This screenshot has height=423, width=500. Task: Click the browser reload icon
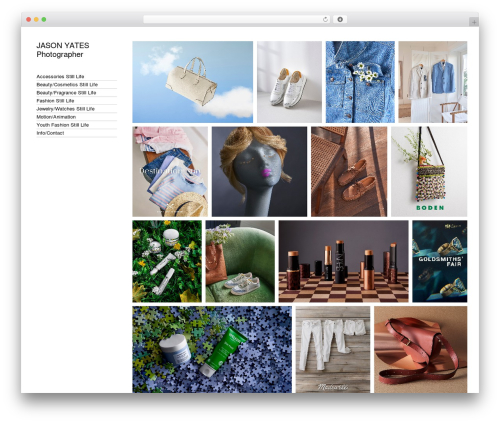(x=325, y=20)
